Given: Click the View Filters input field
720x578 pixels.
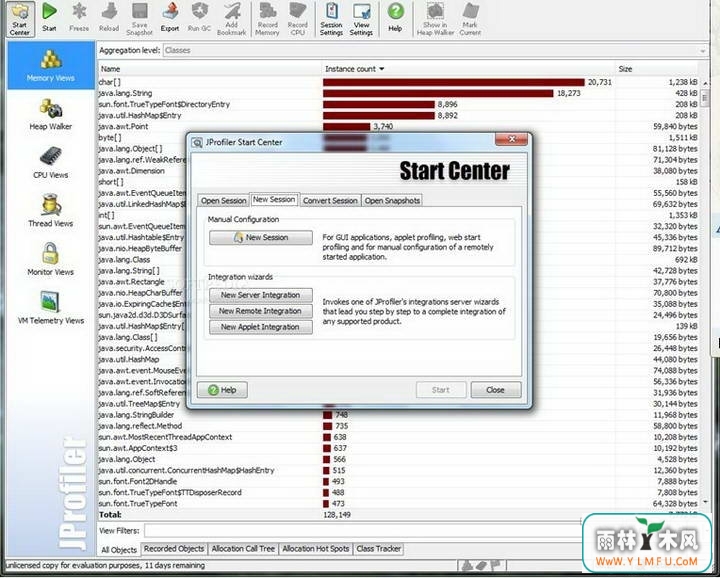Looking at the screenshot, I should pyautogui.click(x=363, y=531).
